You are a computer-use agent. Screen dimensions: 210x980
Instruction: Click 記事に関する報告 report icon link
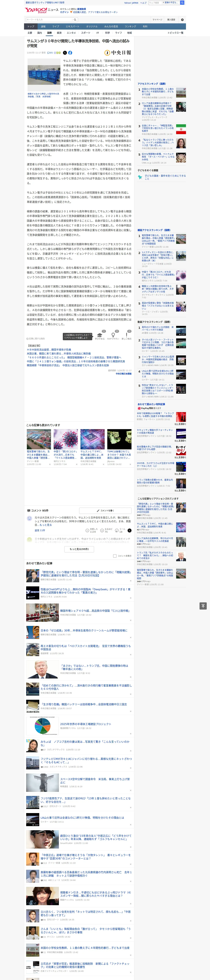[35, 339]
